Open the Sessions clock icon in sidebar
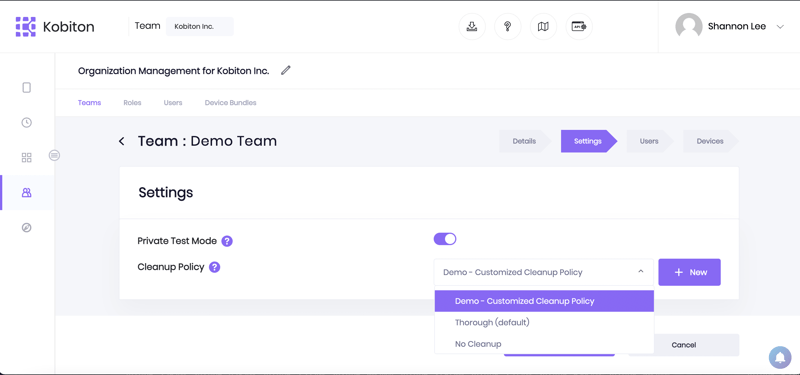The width and height of the screenshot is (800, 375). coord(27,122)
